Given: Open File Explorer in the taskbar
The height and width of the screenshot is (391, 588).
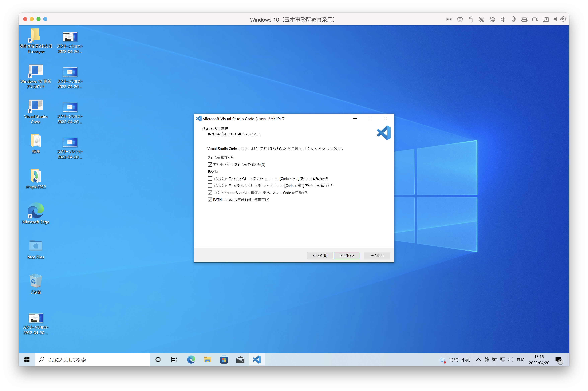Looking at the screenshot, I should 207,360.
